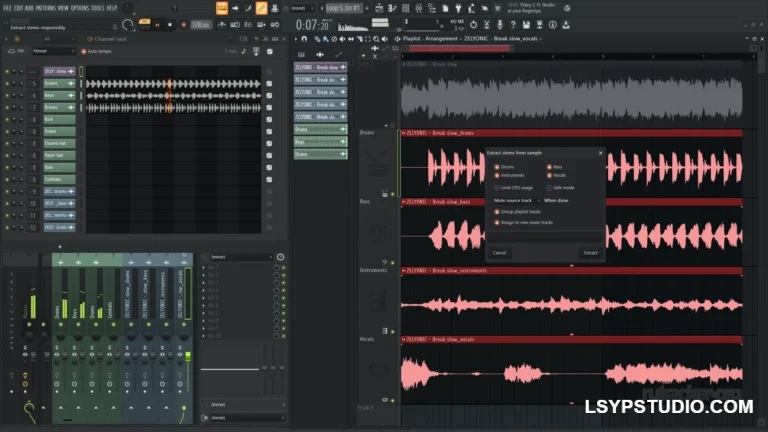Click the play/pause button
The height and width of the screenshot is (432, 768).
[x=157, y=24]
